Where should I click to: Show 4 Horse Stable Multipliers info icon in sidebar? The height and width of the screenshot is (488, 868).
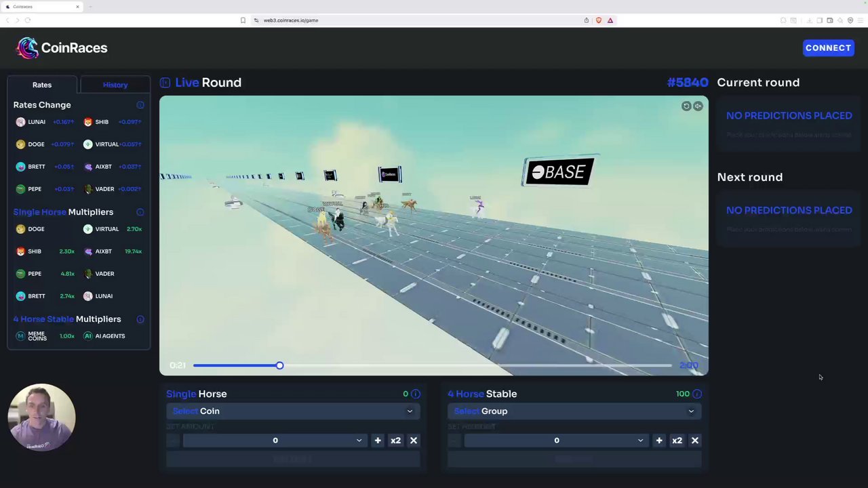(x=140, y=319)
